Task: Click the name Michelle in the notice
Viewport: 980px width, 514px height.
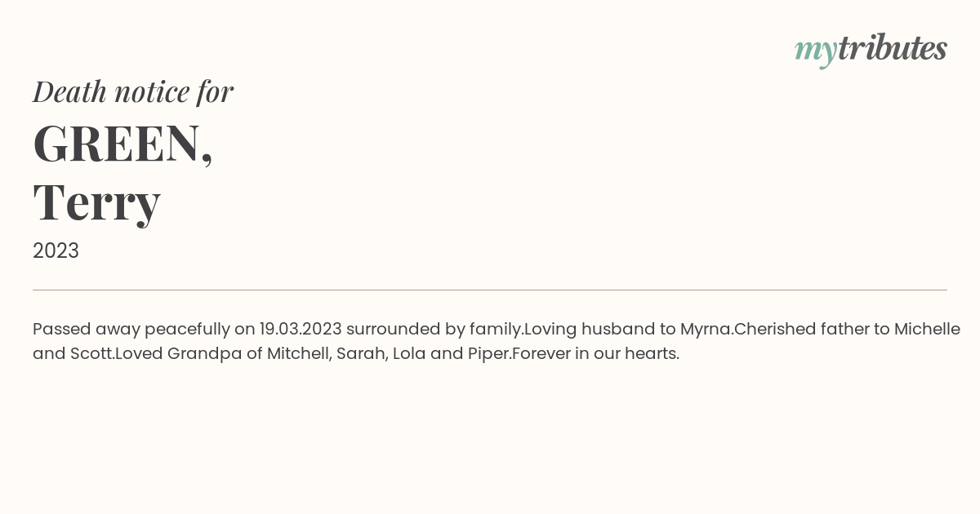Action: pos(927,329)
